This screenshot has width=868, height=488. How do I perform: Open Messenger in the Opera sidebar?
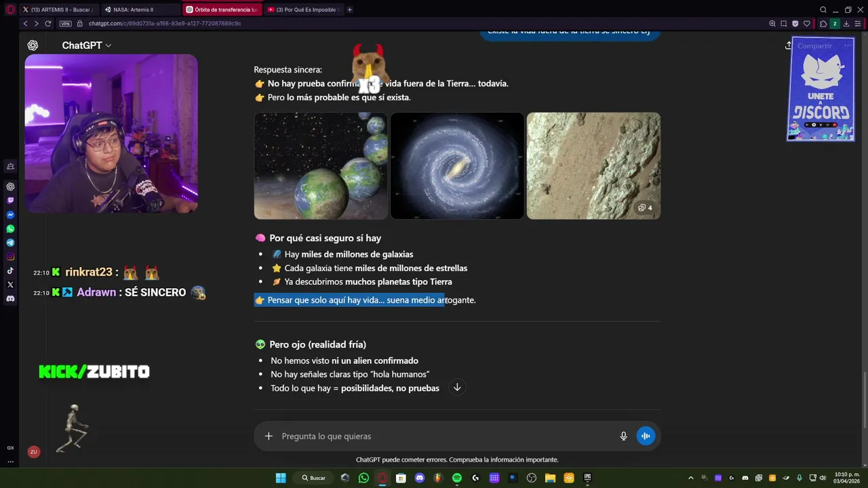10,215
